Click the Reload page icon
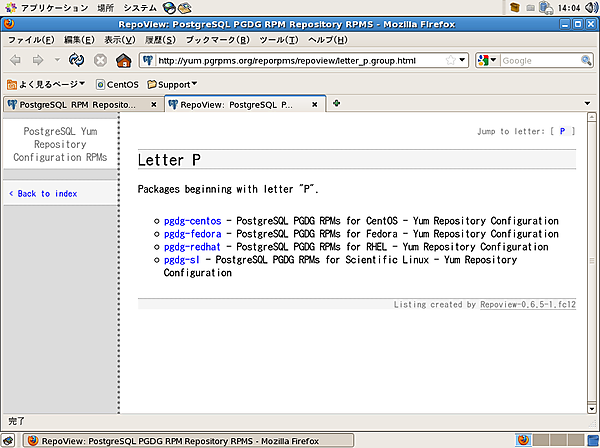Viewport: 600px width, 448px height. point(77,60)
